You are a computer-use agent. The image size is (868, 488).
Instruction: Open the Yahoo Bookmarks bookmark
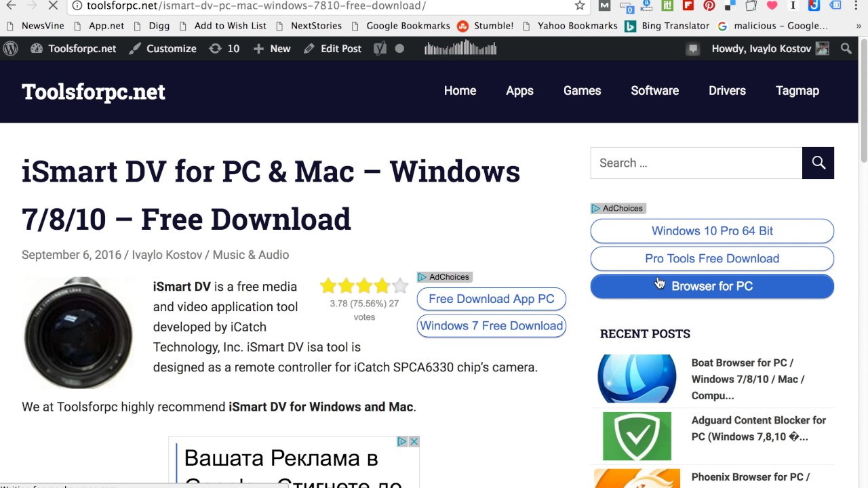coord(570,26)
